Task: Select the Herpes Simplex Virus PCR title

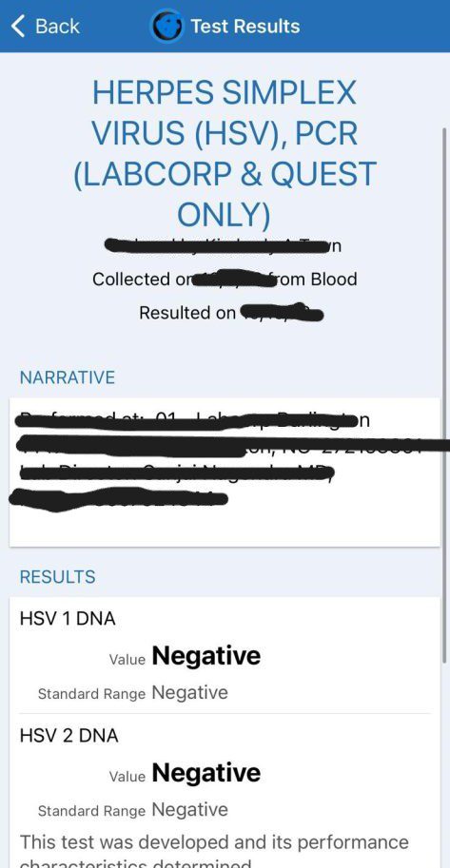Action: click(x=225, y=154)
